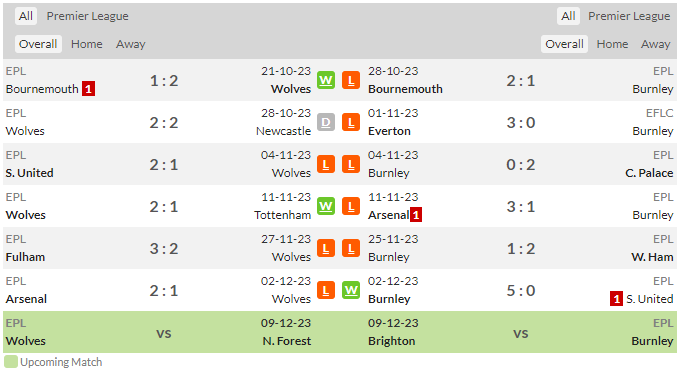Screen dimensions: 680x387
Task: Click the red card badge next to Arsenal
Action: click(x=416, y=215)
